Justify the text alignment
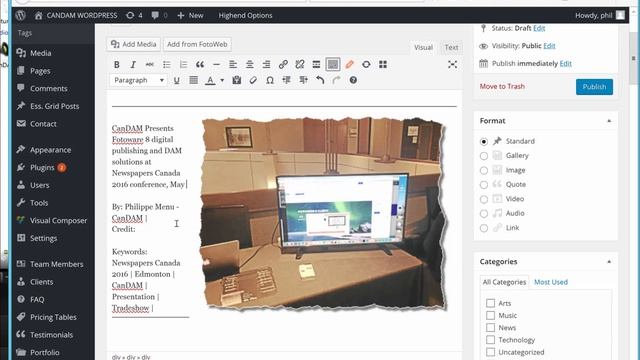 [x=193, y=80]
